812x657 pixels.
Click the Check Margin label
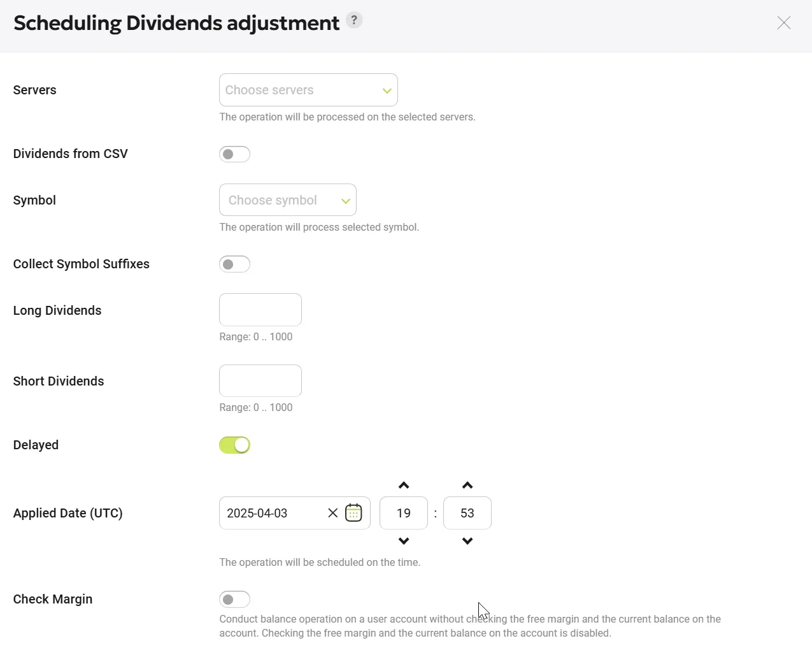coord(53,599)
